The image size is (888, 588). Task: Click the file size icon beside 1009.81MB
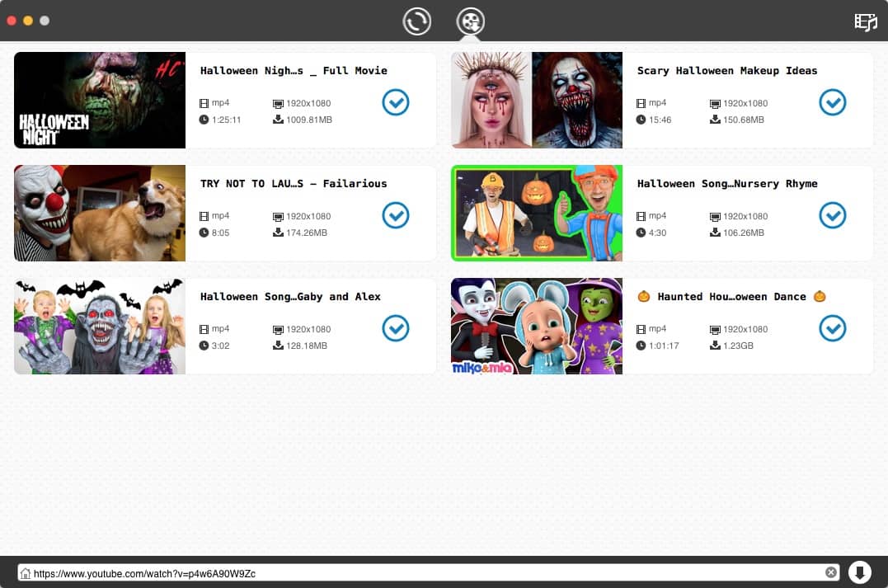pyautogui.click(x=278, y=120)
